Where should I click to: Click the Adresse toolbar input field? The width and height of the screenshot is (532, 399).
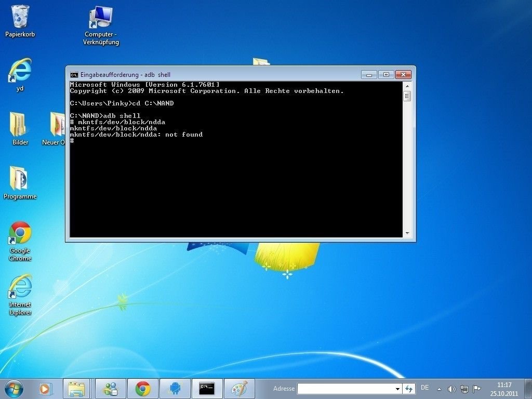tap(345, 389)
